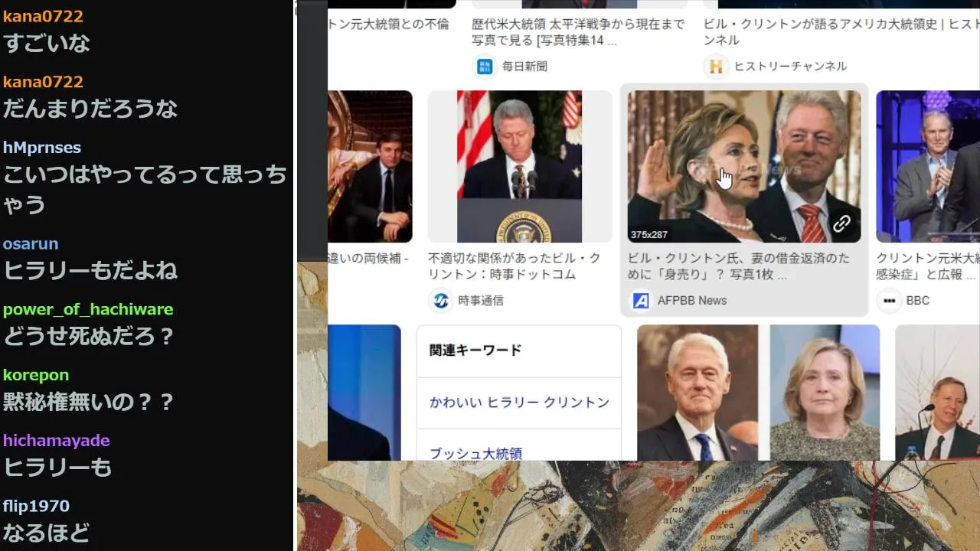Click the 毎日新聞 source icon
Screen dimensions: 980x551
484,67
